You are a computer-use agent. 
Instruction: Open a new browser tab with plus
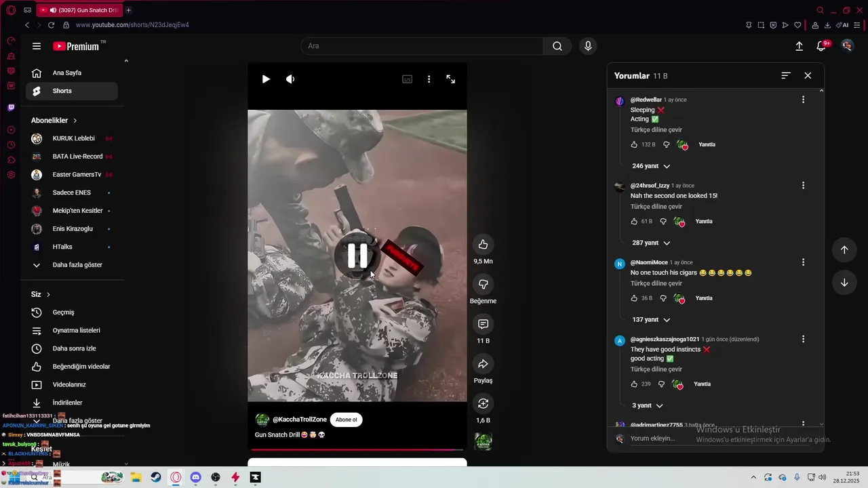coord(129,10)
